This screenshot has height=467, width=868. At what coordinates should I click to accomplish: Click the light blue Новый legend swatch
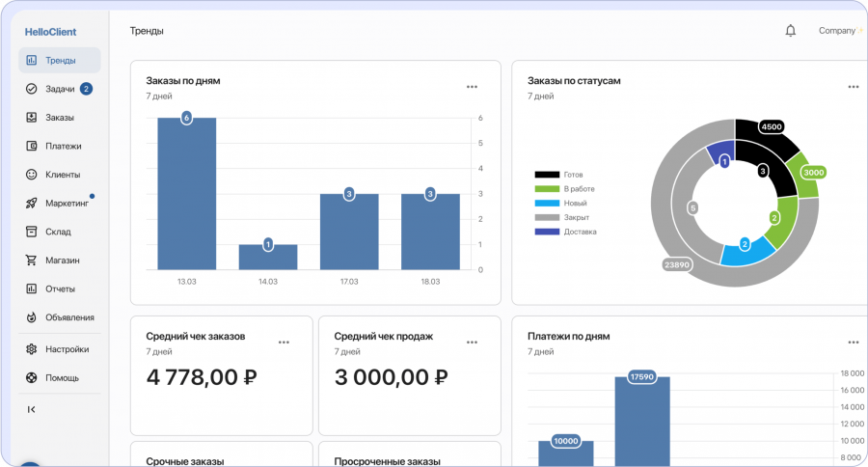click(547, 204)
